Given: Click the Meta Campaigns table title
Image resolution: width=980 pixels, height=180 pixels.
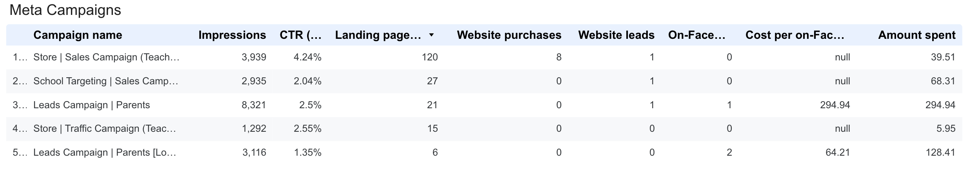Looking at the screenshot, I should coord(65,10).
